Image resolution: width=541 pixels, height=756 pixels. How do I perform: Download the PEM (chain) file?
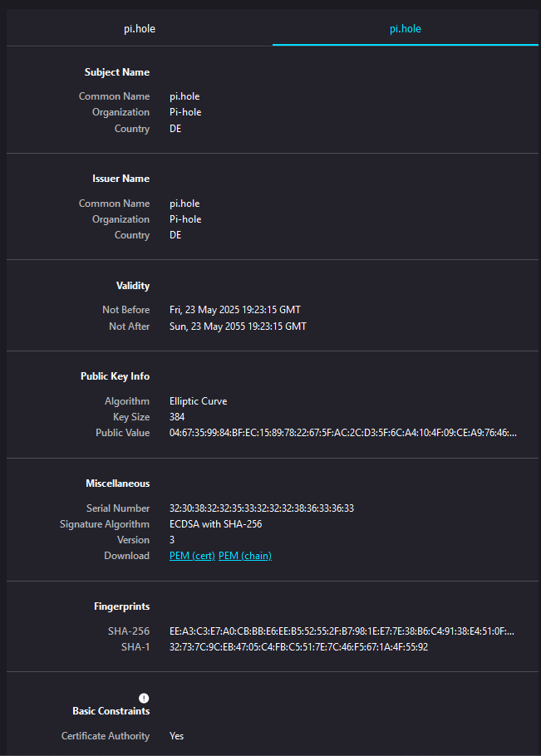[x=244, y=556]
